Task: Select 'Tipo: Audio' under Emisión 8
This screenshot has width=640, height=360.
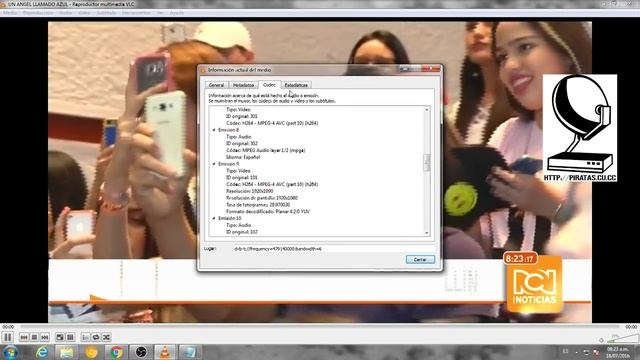Action: 238,137
